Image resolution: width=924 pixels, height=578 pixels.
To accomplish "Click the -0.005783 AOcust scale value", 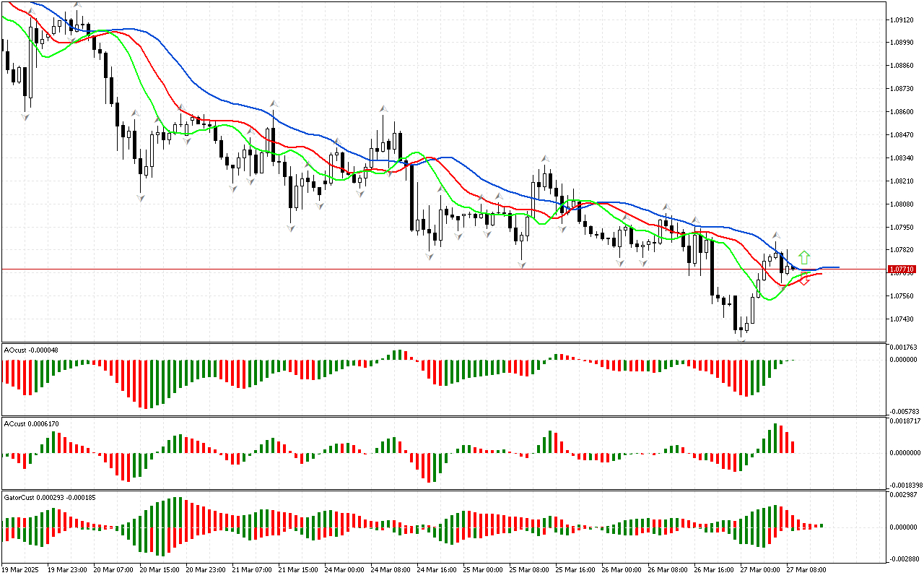I will pyautogui.click(x=903, y=411).
